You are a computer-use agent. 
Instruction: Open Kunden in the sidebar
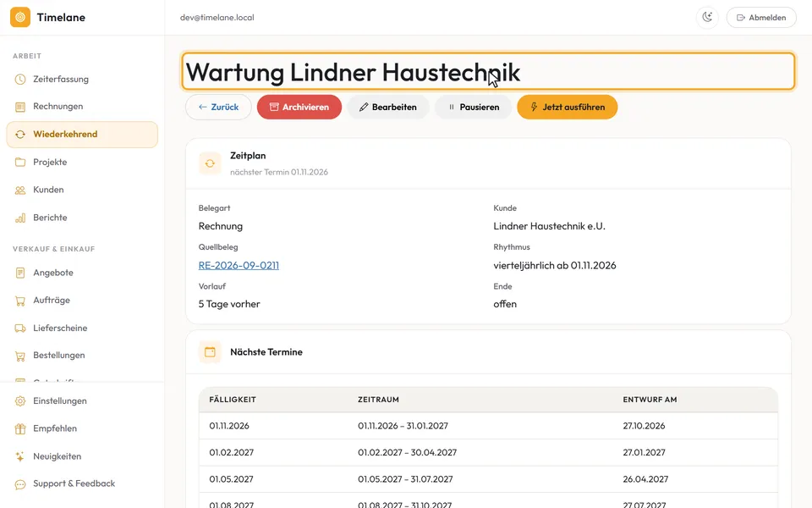82,190
